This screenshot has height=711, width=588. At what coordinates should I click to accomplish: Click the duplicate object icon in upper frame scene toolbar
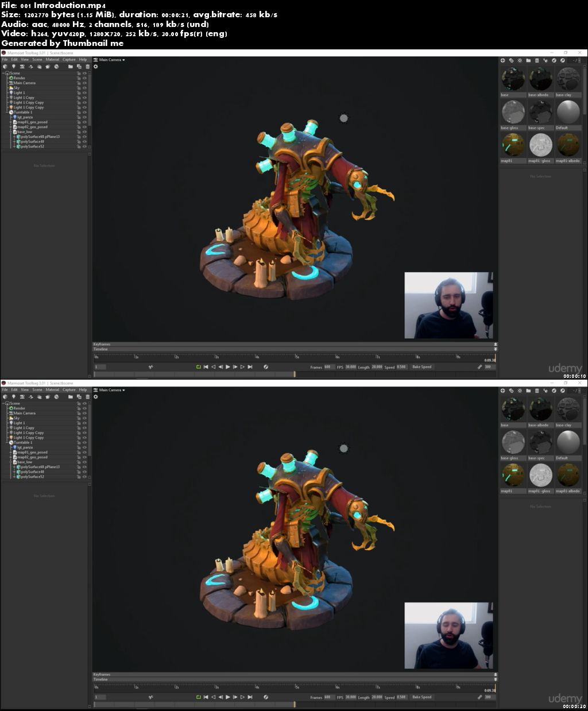point(79,67)
